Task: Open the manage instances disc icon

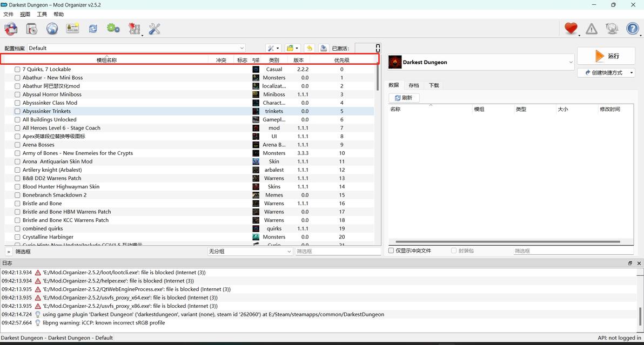Action: click(x=32, y=29)
